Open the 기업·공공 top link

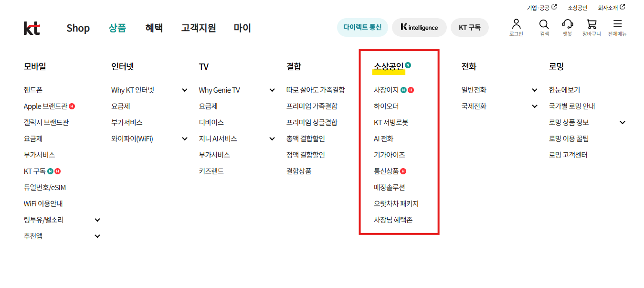[x=538, y=8]
